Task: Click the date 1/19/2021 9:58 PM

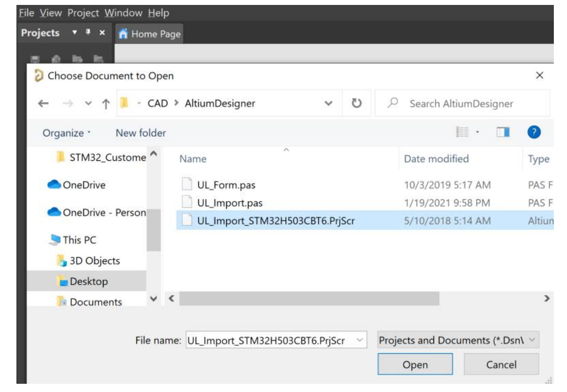Action: tap(447, 203)
